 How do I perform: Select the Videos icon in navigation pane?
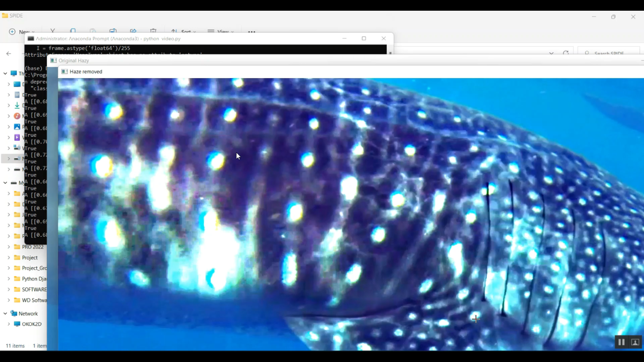pos(17,137)
